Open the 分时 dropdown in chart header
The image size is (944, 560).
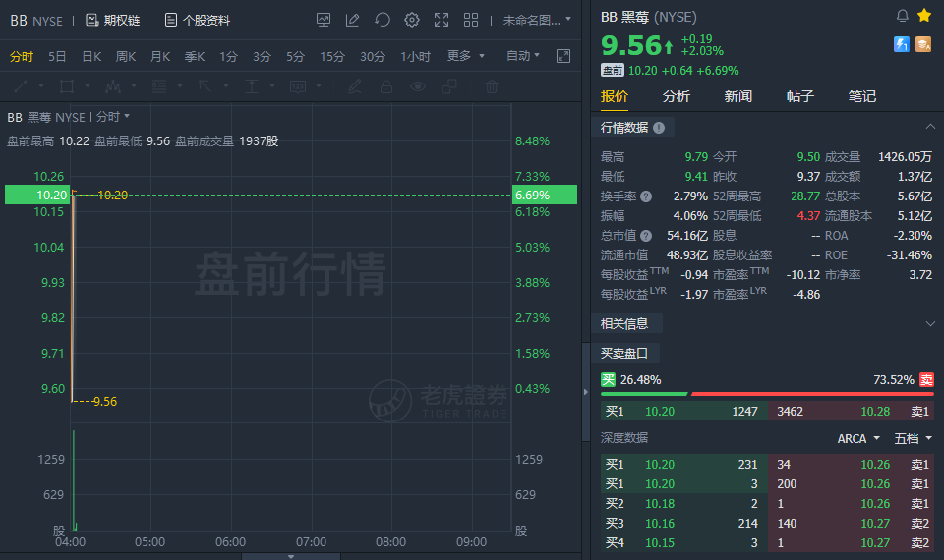(112, 117)
